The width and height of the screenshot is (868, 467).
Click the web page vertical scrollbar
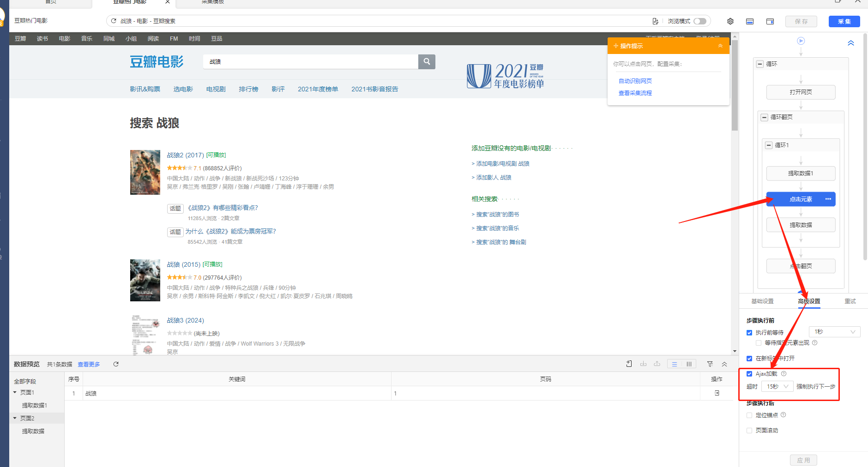coord(735,92)
